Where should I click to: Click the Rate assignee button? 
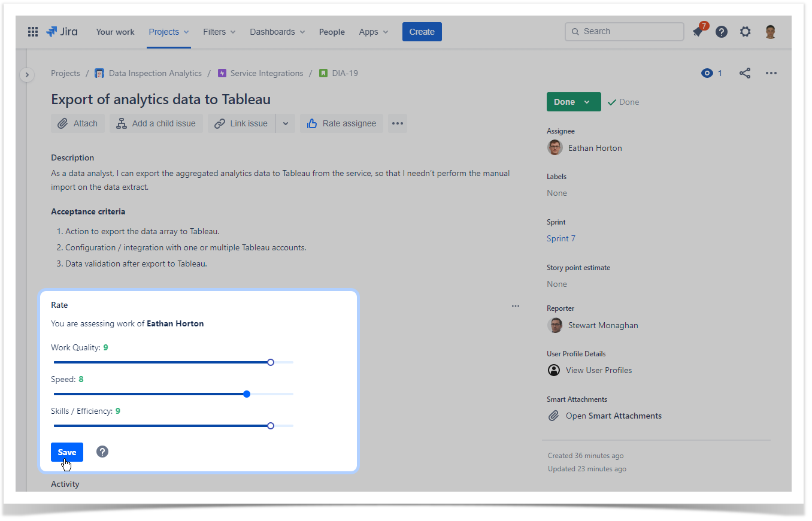pos(341,123)
